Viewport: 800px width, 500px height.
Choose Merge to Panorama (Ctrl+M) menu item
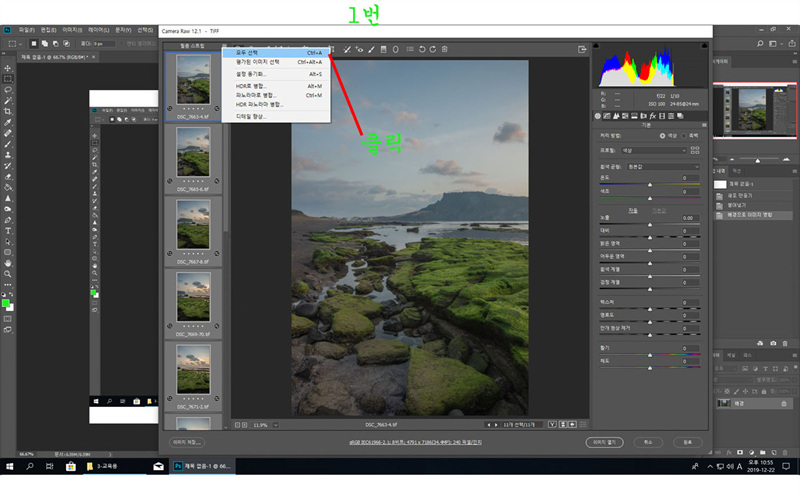[x=278, y=95]
